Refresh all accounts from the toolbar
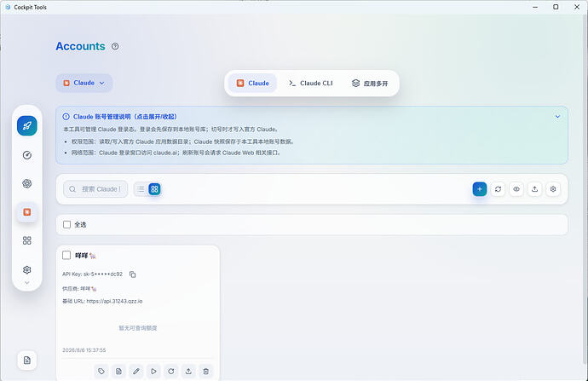Image resolution: width=588 pixels, height=381 pixels. click(x=498, y=189)
